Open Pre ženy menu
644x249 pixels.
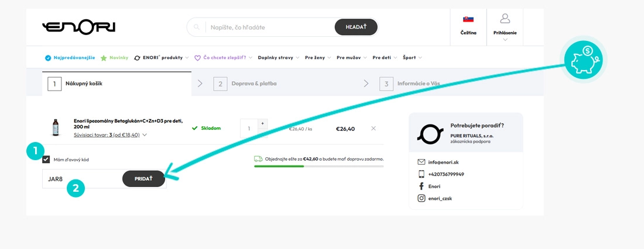318,58
